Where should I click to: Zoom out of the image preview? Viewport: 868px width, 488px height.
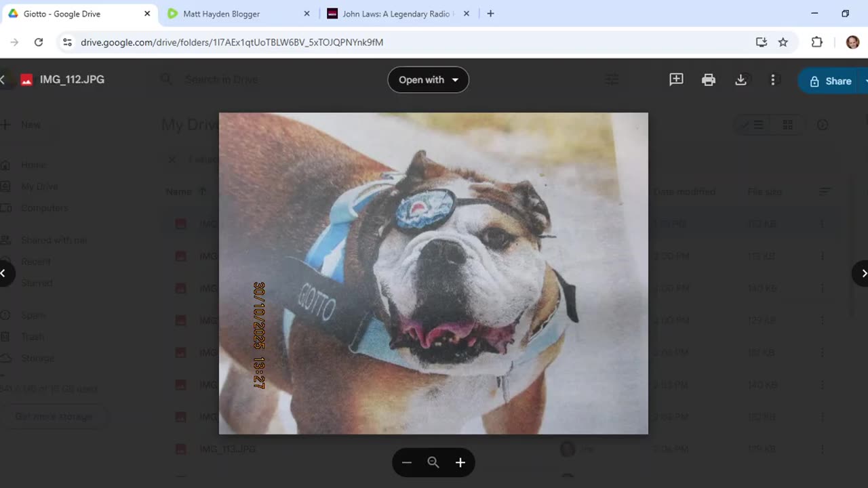(407, 462)
